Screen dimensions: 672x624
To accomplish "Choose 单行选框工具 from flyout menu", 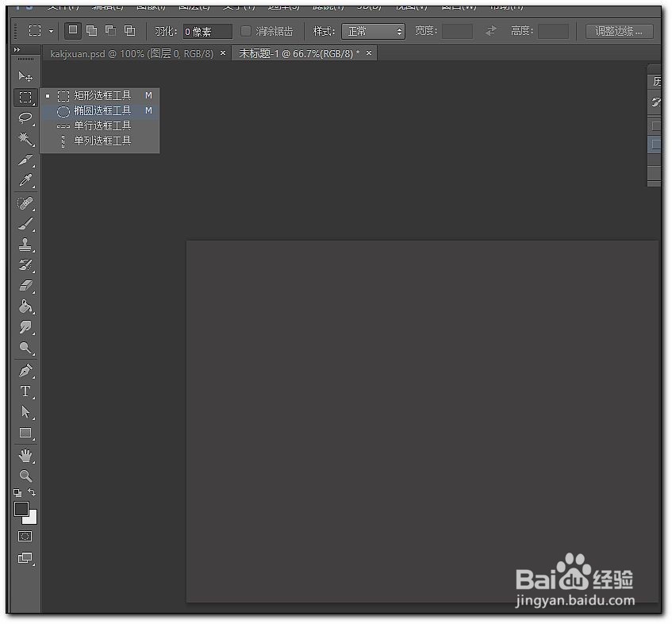I will (x=100, y=125).
